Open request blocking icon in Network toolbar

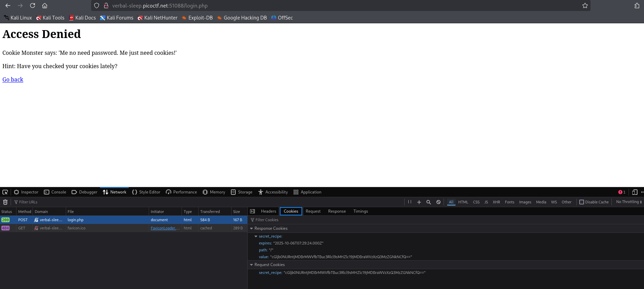(438, 202)
